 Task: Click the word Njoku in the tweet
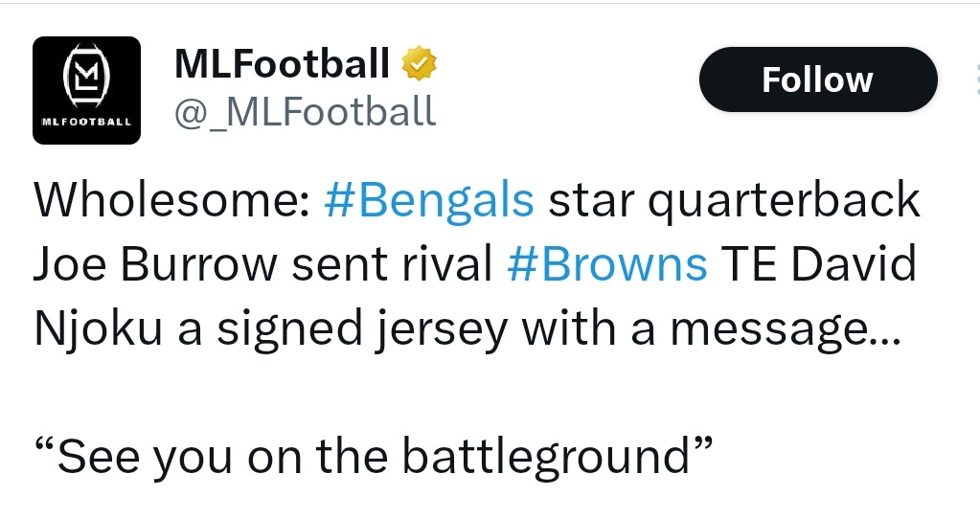[x=98, y=328]
